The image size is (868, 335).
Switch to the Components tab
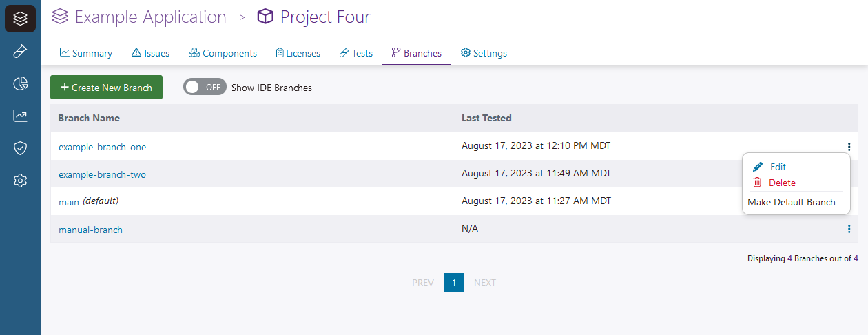coord(223,53)
